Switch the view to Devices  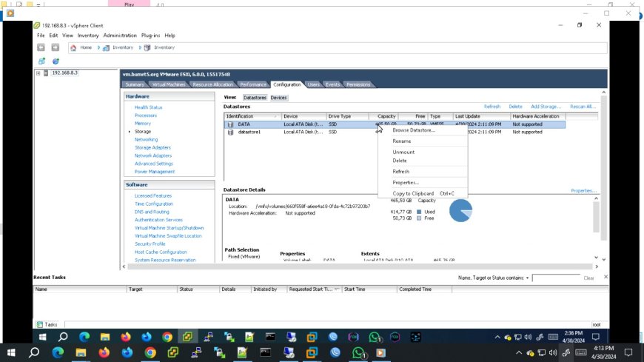coord(278,98)
